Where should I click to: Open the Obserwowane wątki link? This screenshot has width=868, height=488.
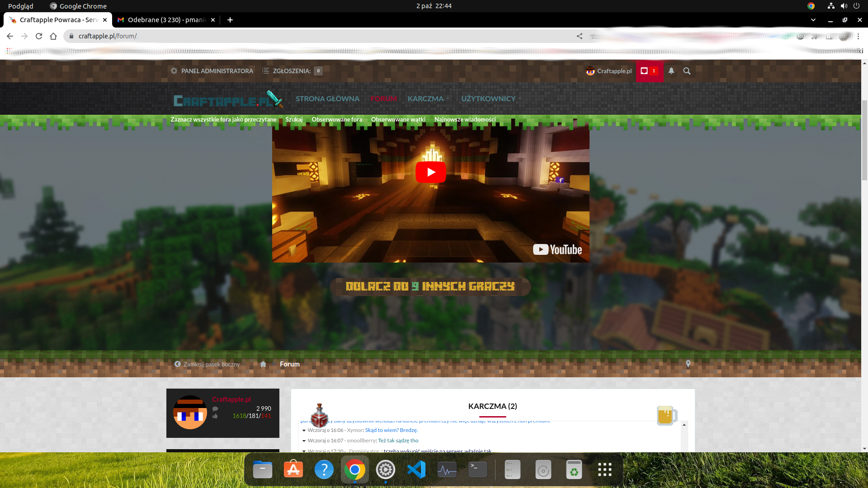(398, 119)
